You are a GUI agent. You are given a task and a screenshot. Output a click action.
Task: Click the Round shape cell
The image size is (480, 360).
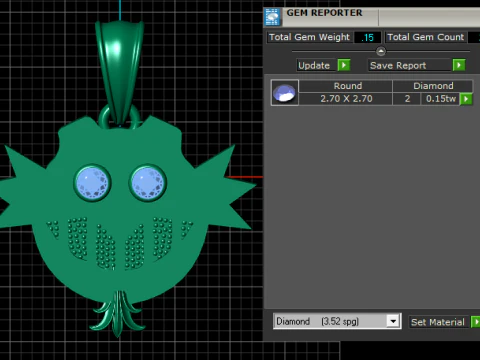[346, 86]
